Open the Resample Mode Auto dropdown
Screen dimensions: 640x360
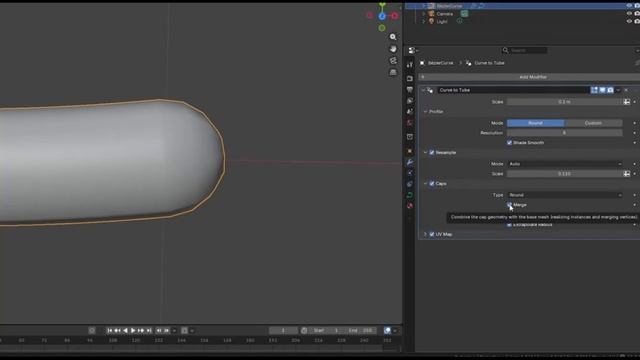pyautogui.click(x=564, y=164)
